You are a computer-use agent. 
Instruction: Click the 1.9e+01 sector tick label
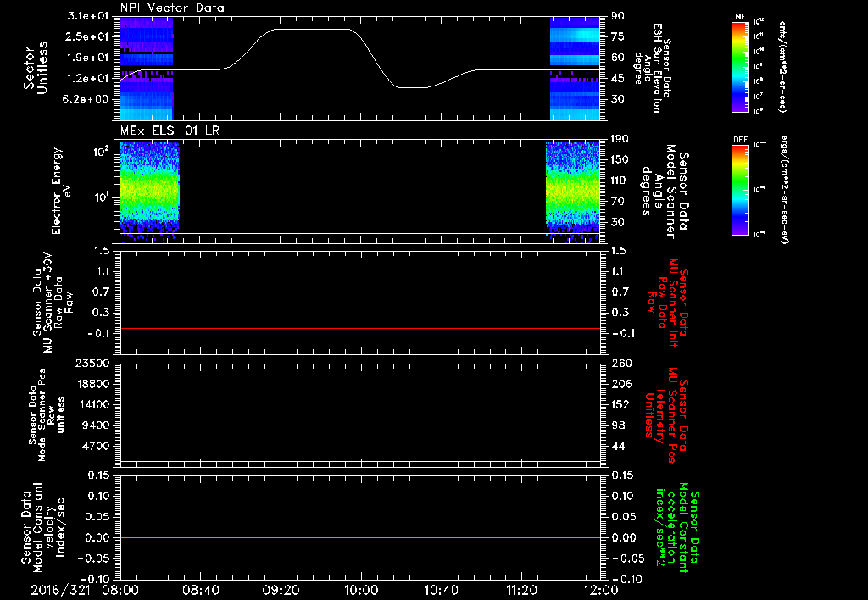88,58
